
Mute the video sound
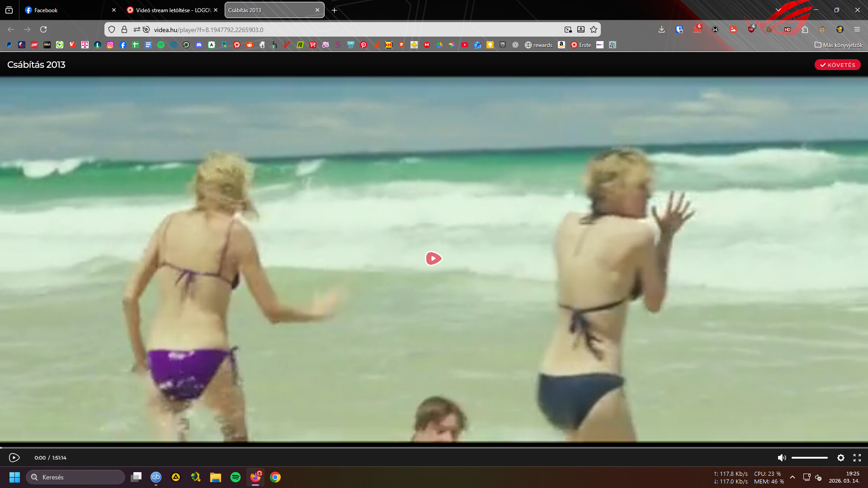point(781,458)
